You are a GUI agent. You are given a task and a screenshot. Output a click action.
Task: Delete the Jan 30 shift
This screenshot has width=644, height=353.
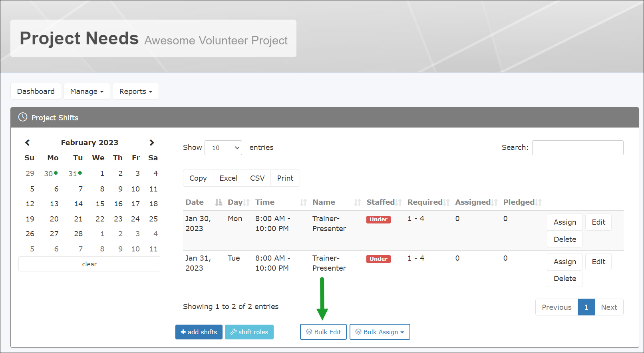pos(565,239)
